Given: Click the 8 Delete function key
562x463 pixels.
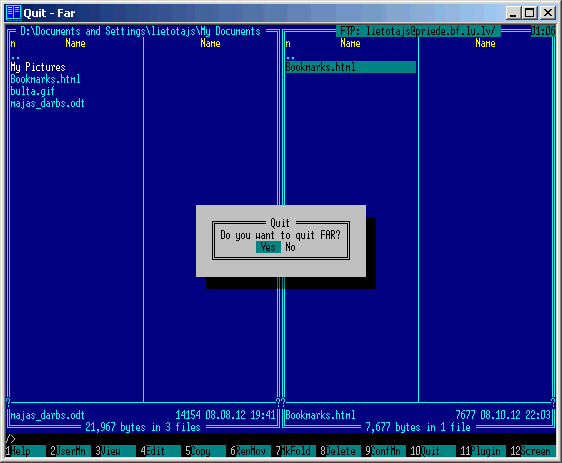Looking at the screenshot, I should tap(340, 451).
